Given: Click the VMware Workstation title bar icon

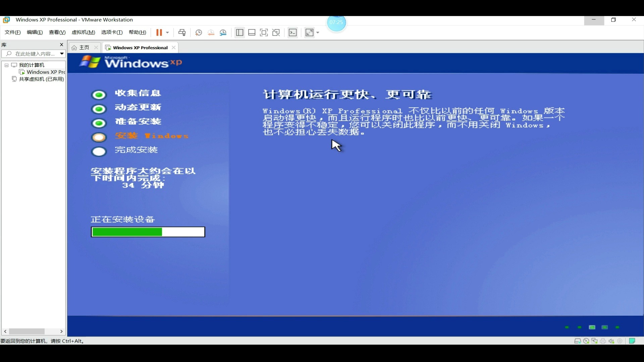Looking at the screenshot, I should 6,20.
